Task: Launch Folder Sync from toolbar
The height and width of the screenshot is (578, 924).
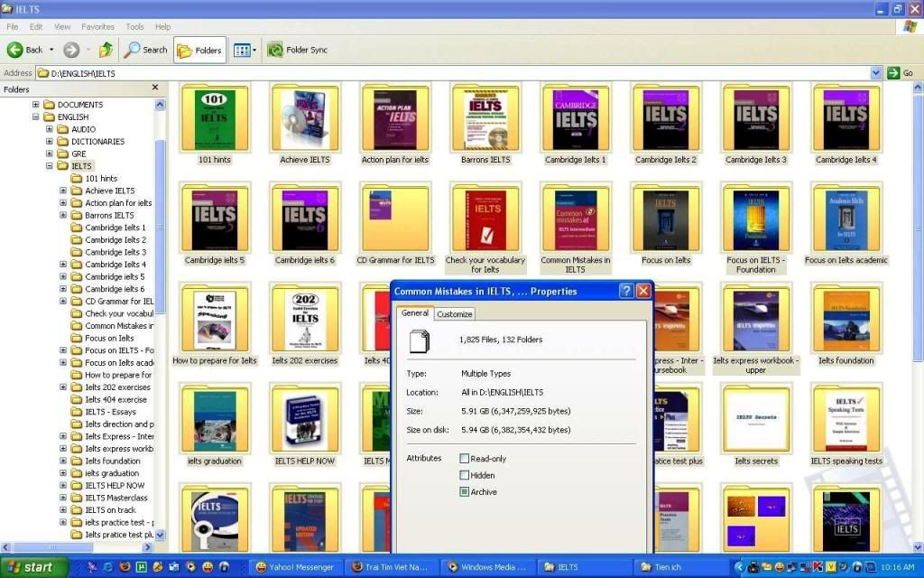Action: pos(297,51)
